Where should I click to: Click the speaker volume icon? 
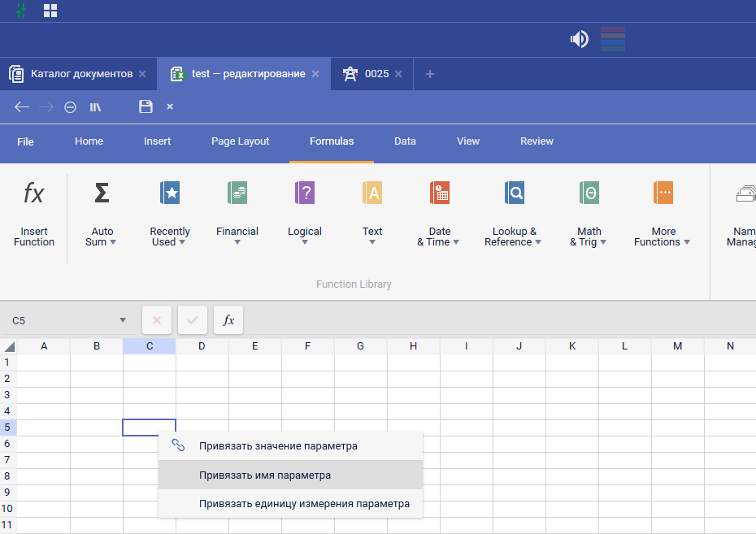click(579, 39)
